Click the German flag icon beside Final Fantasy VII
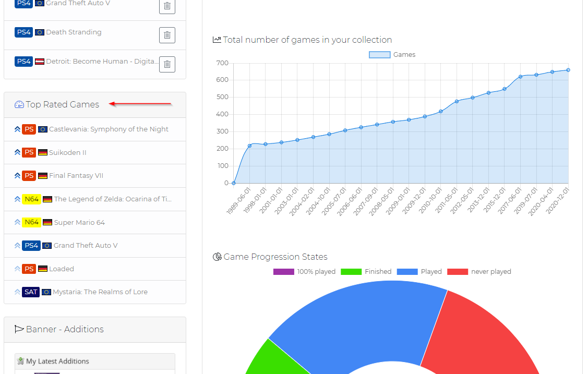Viewport: 588px width, 374px height. click(x=43, y=176)
